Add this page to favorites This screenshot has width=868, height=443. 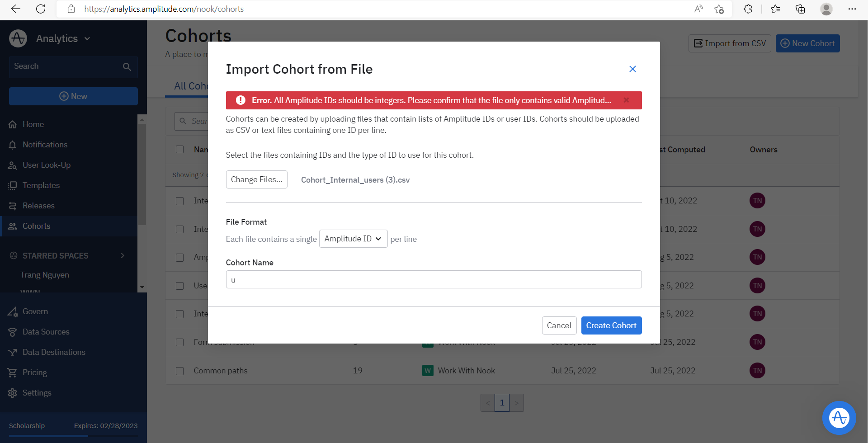point(719,9)
